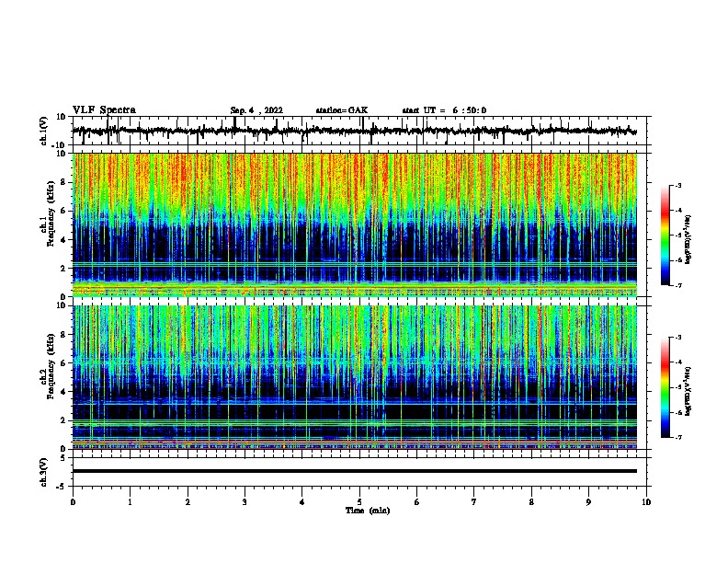
Task: Click the ch.3(V) flat trace panel
Action: pos(359,472)
